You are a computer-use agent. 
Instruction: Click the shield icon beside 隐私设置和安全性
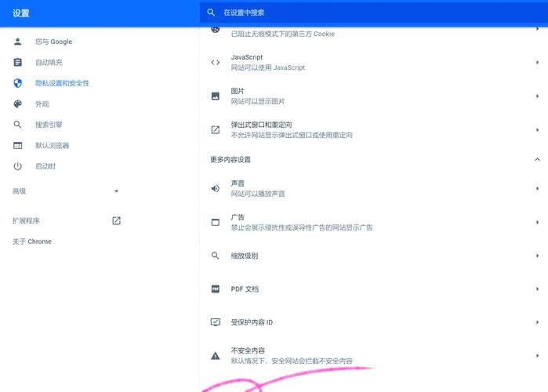pyautogui.click(x=17, y=83)
